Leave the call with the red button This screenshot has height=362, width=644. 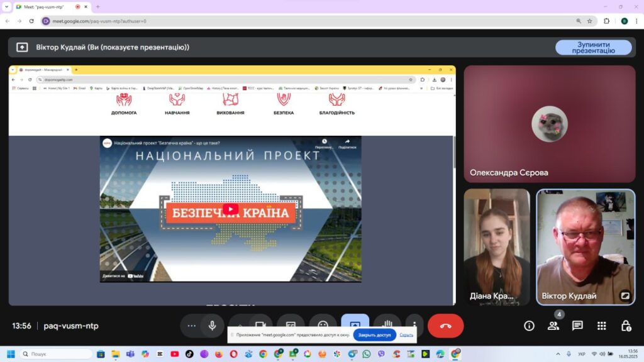pos(446,326)
